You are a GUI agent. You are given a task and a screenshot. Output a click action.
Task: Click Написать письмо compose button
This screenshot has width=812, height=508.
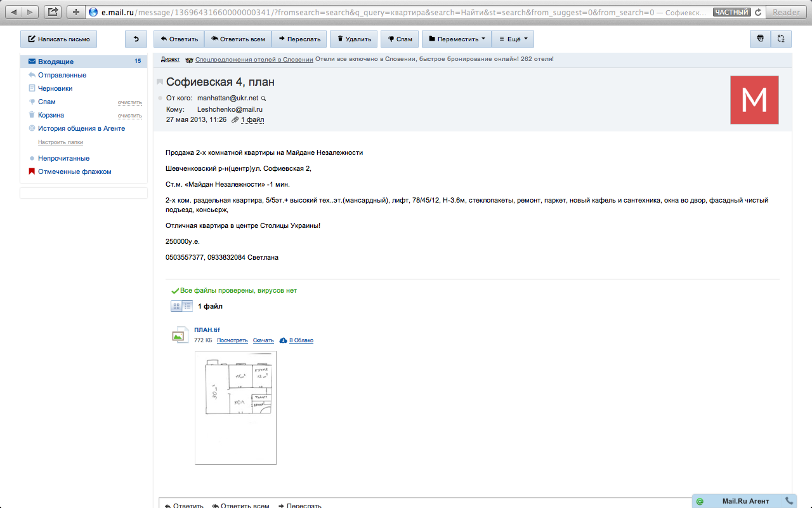tap(58, 39)
